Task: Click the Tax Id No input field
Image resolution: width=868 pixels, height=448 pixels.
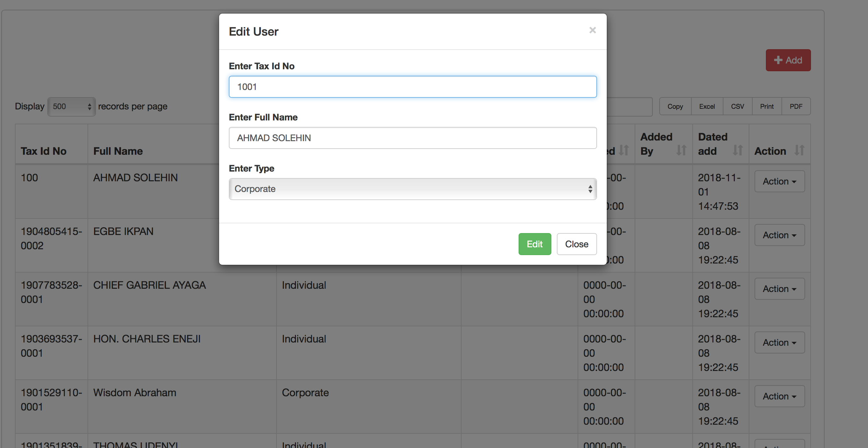Action: (x=412, y=87)
